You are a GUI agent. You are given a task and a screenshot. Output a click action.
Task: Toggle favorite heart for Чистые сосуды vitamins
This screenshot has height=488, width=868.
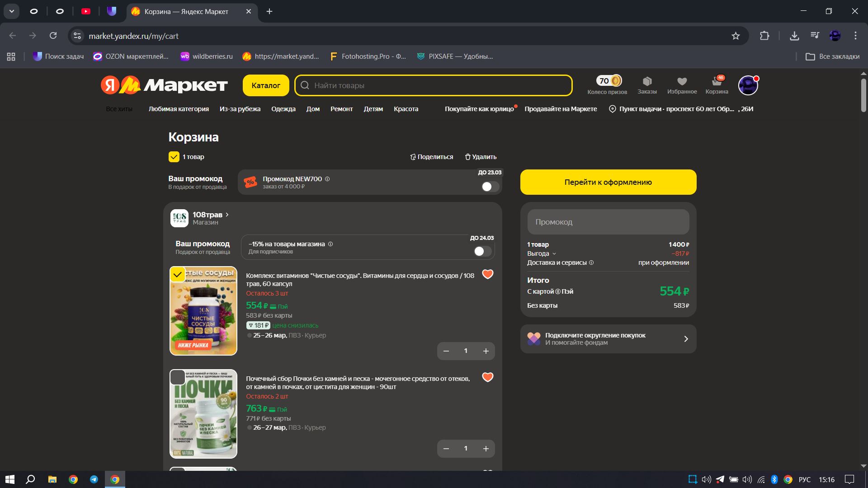click(x=487, y=274)
